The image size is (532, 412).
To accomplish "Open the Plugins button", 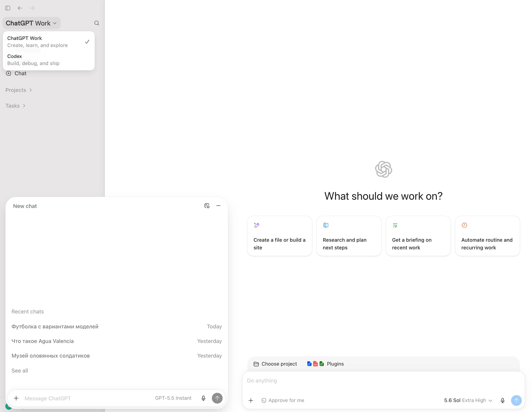I will [x=325, y=364].
